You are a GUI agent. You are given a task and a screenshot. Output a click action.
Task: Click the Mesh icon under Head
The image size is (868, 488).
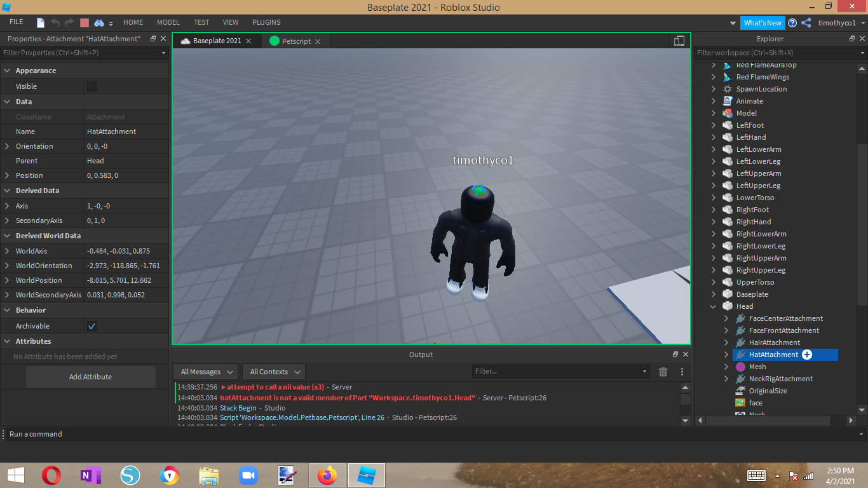pyautogui.click(x=740, y=367)
